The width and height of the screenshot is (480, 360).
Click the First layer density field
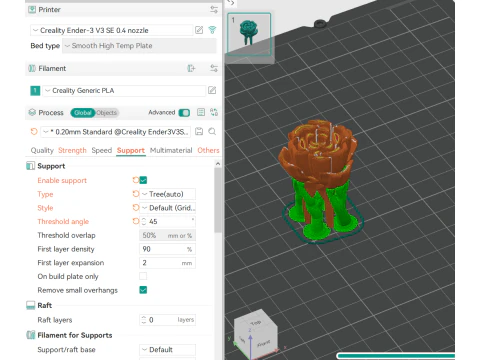tap(167, 249)
